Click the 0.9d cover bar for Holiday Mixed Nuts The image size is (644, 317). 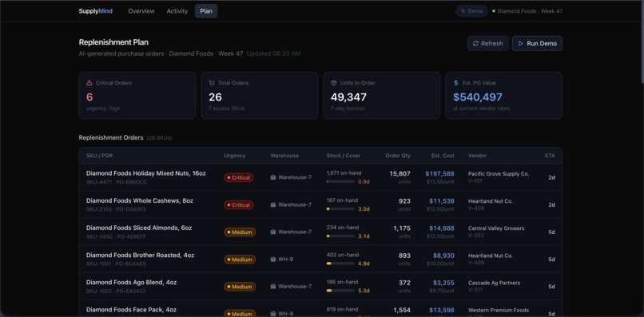click(340, 181)
